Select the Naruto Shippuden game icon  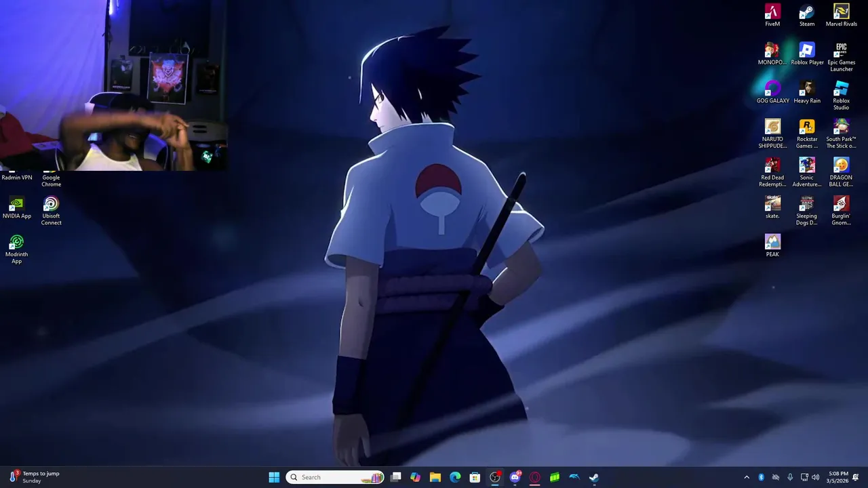[772, 134]
